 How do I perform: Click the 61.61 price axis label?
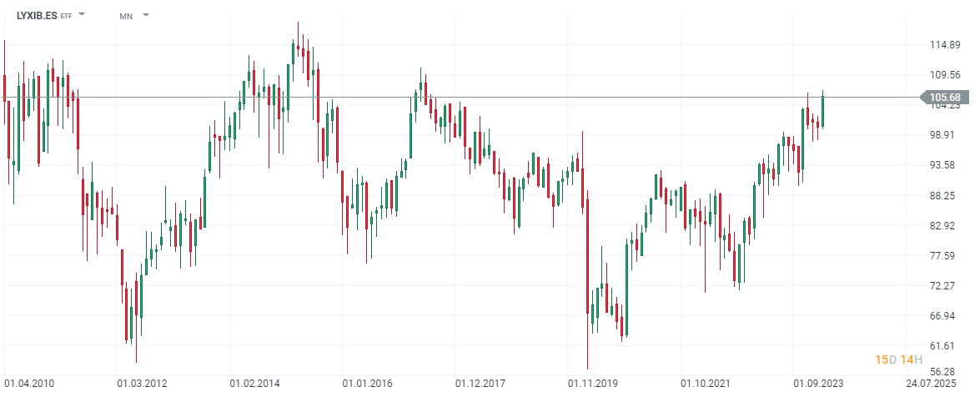coord(946,345)
